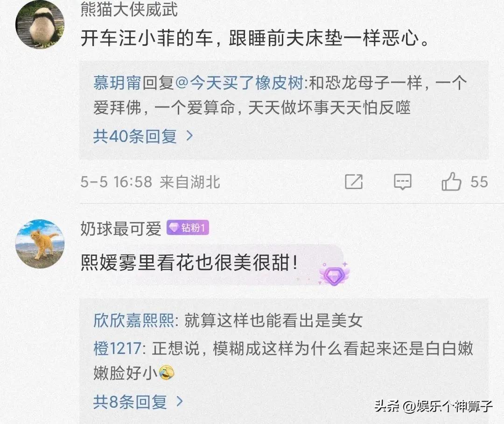Viewport: 504px width, 424px height.
Task: Visit the 奶球最可爱 username profile
Action: coord(121,228)
